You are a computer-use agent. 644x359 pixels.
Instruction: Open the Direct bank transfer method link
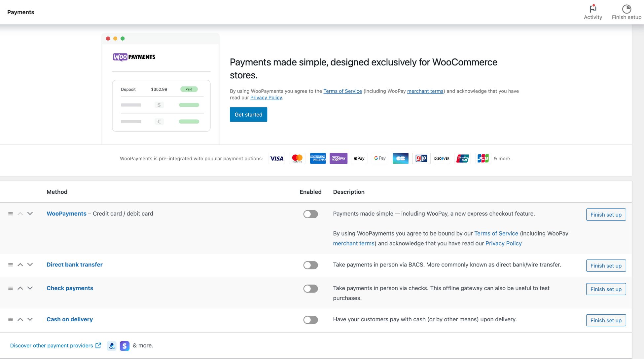click(x=74, y=264)
